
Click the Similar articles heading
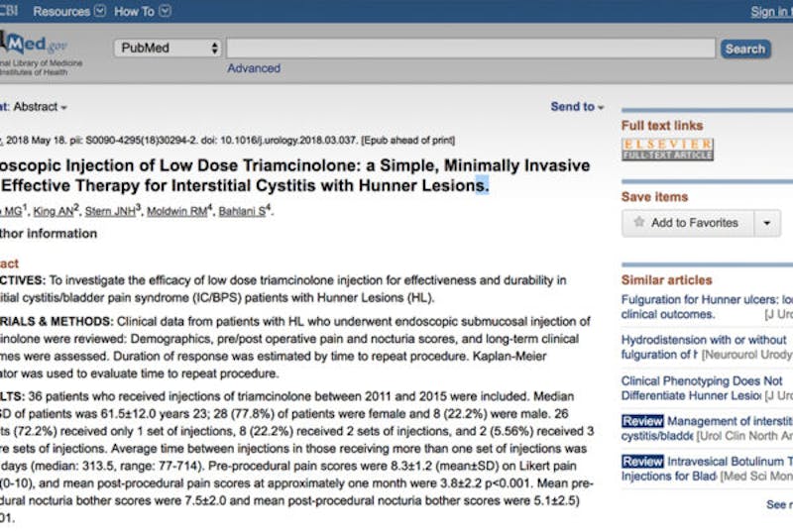click(666, 280)
